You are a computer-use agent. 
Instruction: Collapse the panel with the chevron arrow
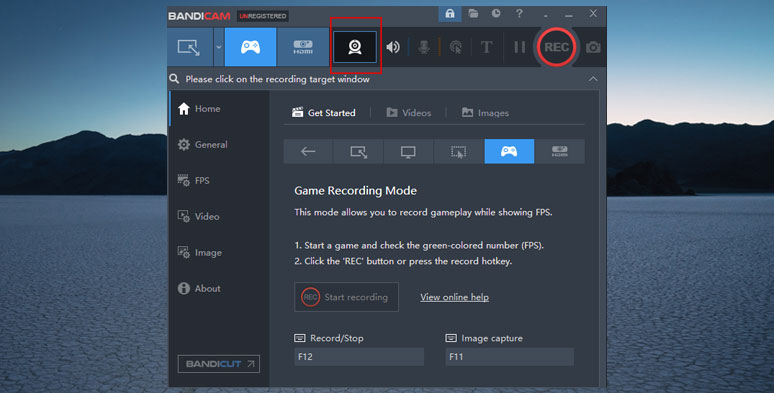pos(593,79)
